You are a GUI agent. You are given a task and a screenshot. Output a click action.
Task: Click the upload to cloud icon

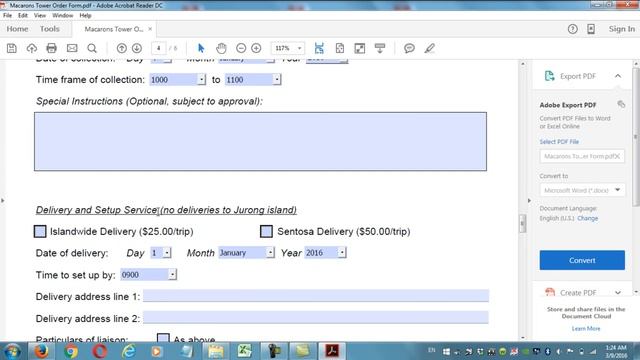[31, 48]
